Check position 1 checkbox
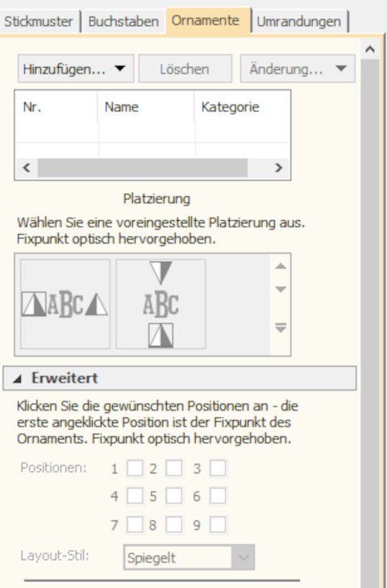This screenshot has width=387, height=588. tap(135, 468)
